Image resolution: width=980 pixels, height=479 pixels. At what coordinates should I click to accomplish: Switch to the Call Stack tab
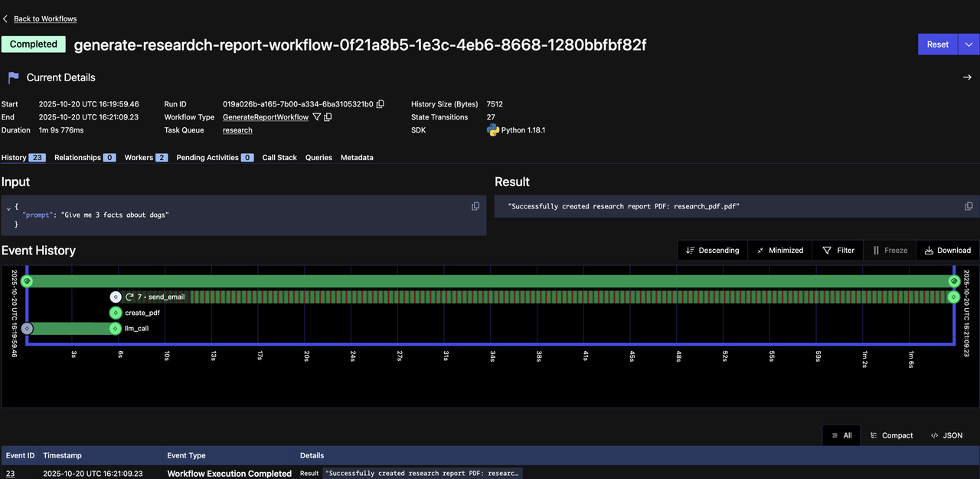(279, 157)
